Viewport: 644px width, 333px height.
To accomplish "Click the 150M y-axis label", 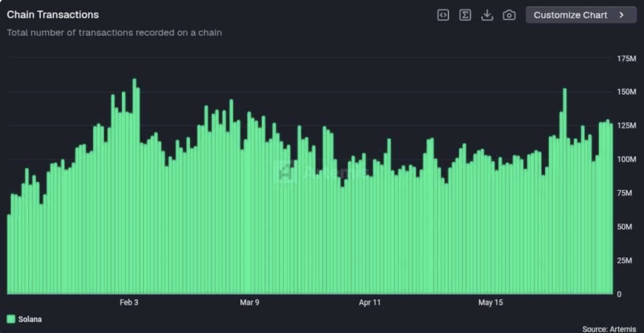I will click(626, 91).
